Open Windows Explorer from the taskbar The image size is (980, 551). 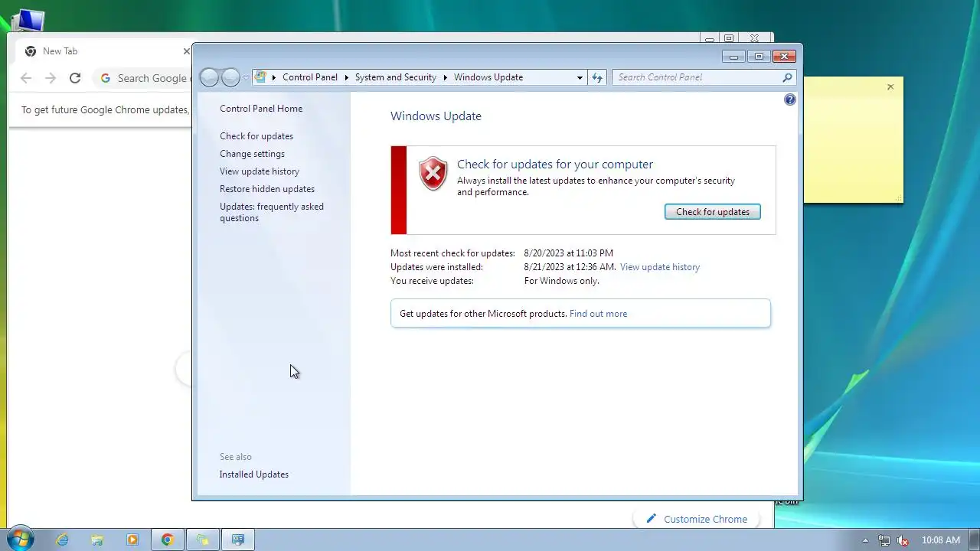point(97,540)
